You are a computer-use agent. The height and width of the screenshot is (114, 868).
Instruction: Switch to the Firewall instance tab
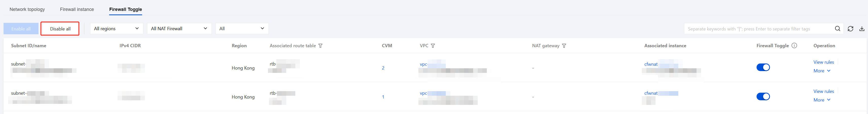pyautogui.click(x=77, y=9)
